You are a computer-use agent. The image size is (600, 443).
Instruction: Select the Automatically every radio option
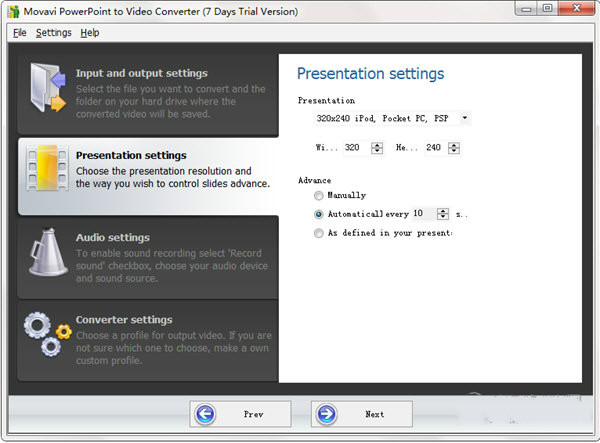pyautogui.click(x=318, y=214)
